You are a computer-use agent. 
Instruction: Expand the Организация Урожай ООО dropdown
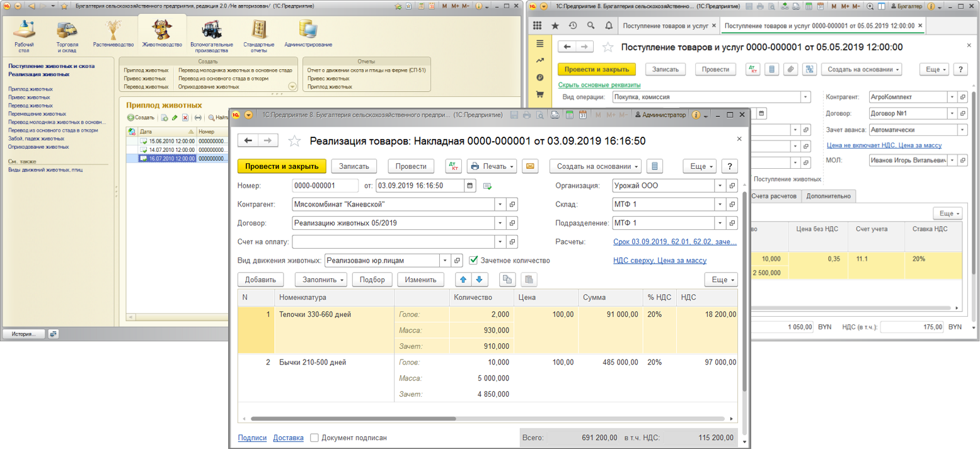(x=720, y=186)
